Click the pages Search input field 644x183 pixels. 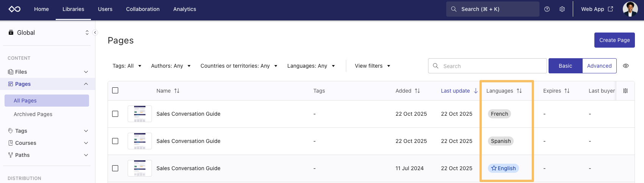pyautogui.click(x=489, y=66)
